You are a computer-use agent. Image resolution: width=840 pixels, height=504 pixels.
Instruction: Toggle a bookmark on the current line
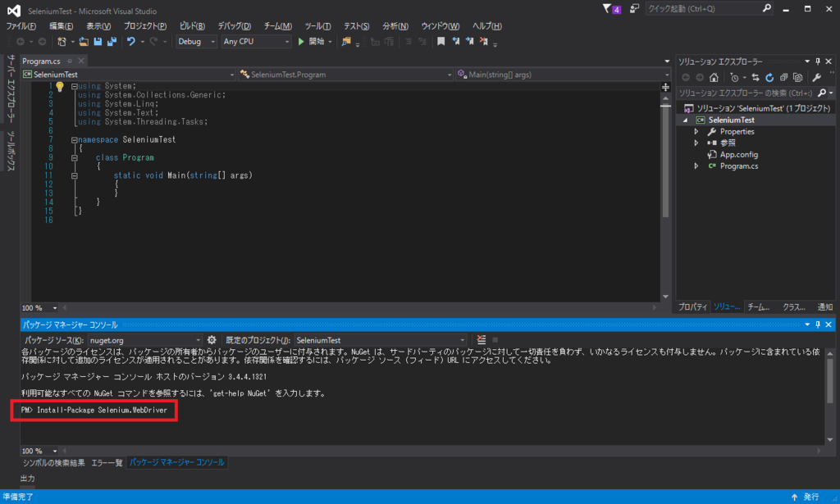(441, 41)
